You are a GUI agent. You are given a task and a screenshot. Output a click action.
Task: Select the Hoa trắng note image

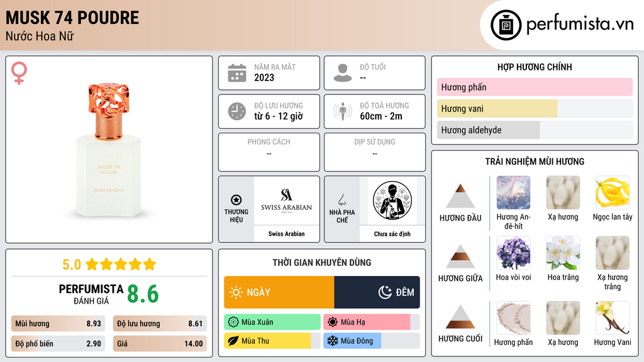coord(563,253)
